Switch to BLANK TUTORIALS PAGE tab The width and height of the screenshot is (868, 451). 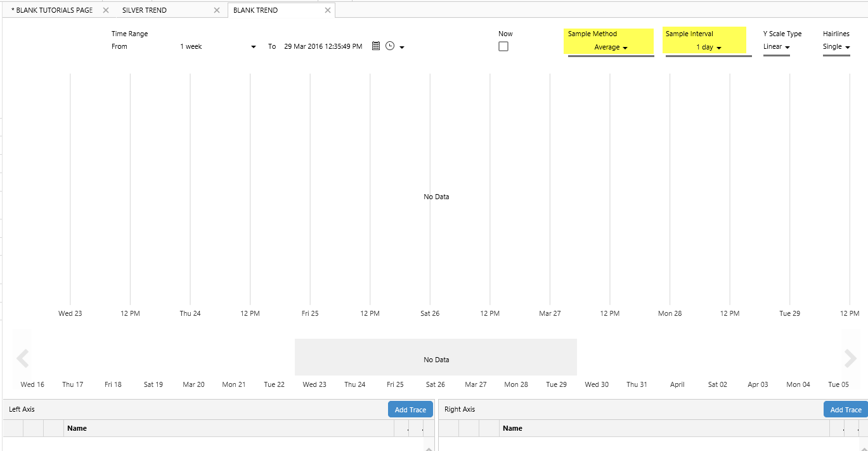tap(52, 10)
